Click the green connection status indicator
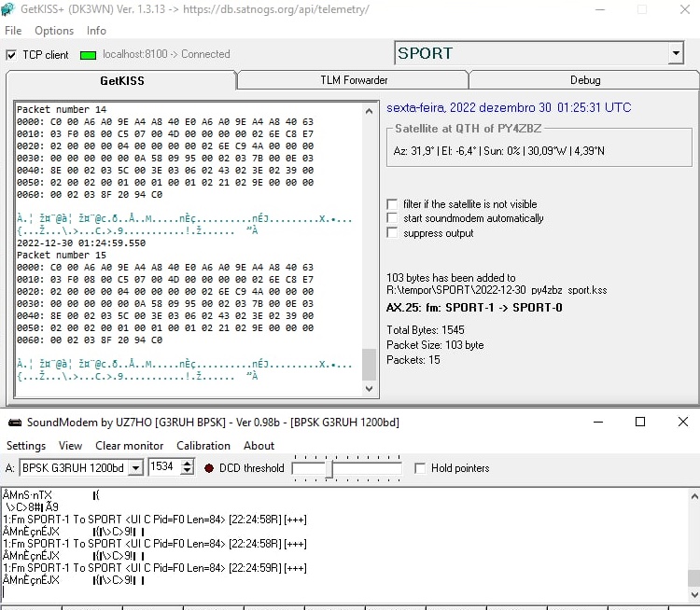700x610 pixels. 88,55
